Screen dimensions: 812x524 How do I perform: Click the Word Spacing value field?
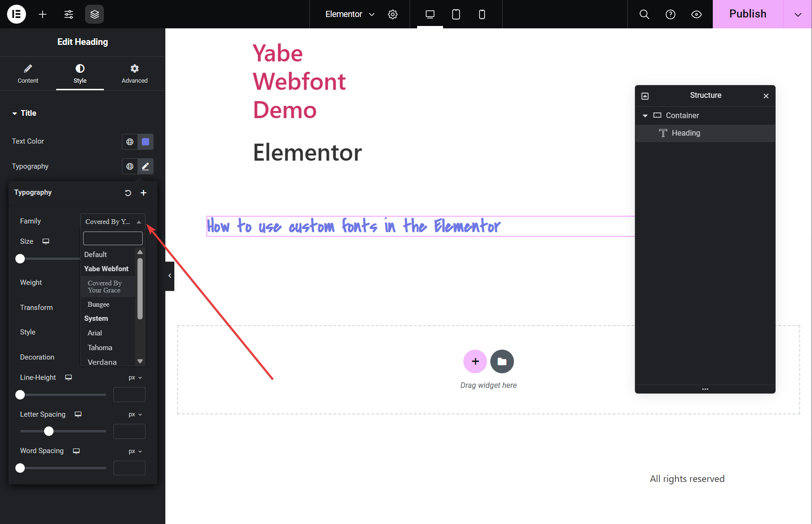pyautogui.click(x=129, y=468)
